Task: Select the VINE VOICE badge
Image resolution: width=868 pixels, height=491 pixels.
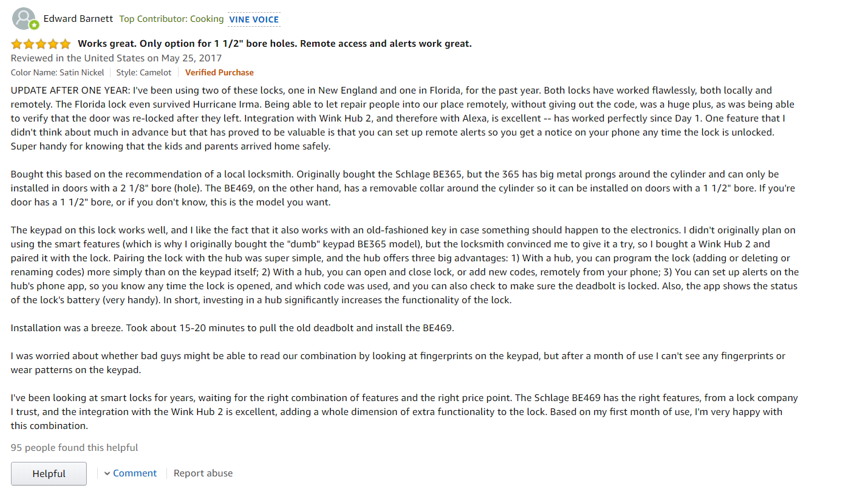Action: (x=254, y=19)
